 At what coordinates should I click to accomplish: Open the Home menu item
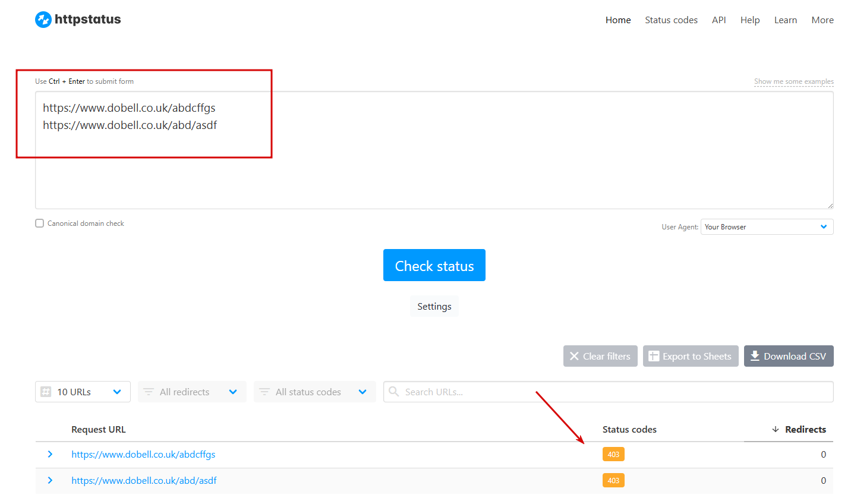(618, 20)
